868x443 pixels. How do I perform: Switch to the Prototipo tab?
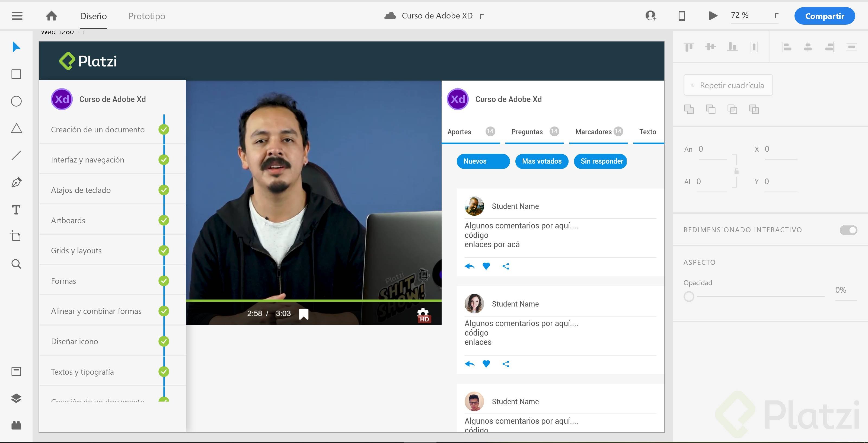click(x=146, y=16)
